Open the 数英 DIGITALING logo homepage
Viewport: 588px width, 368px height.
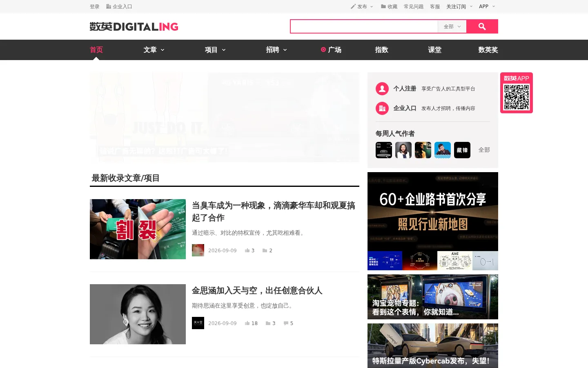[x=134, y=27]
